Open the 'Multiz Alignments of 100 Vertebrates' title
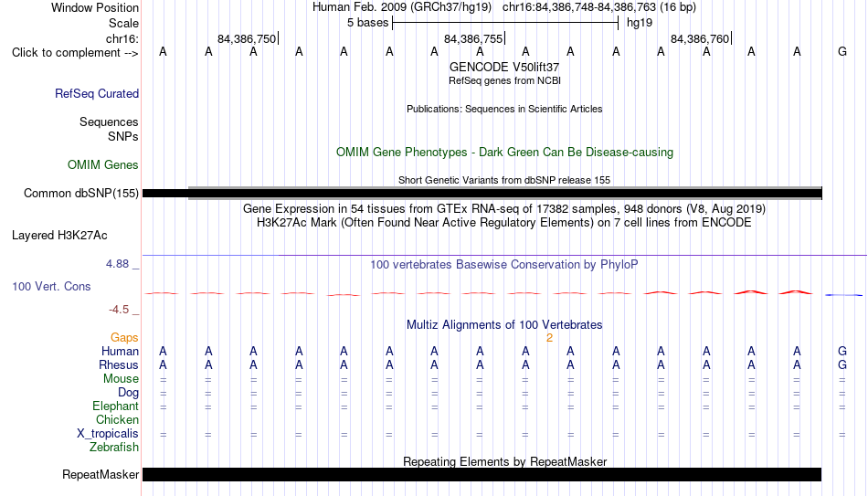This screenshot has width=868, height=496. pyautogui.click(x=504, y=325)
